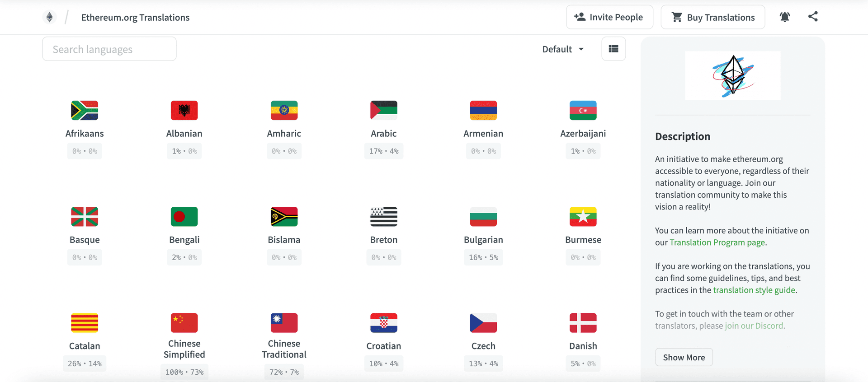Switch to list view layout
Image resolution: width=868 pixels, height=382 pixels.
[613, 48]
